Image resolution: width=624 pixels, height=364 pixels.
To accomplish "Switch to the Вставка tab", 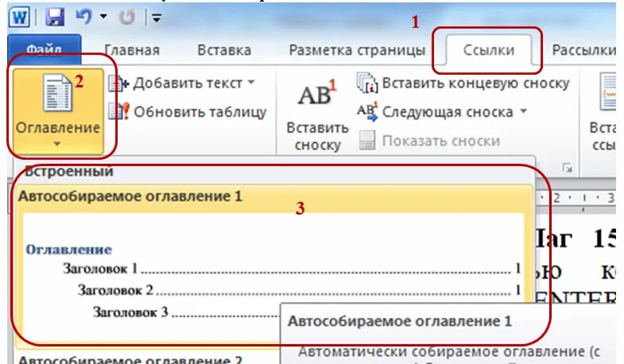I will pyautogui.click(x=224, y=50).
